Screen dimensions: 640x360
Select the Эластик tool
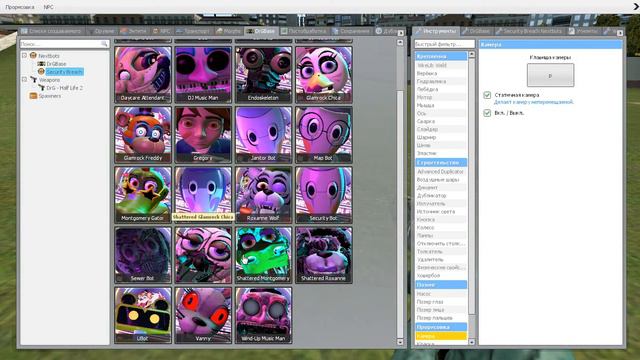coord(441,153)
